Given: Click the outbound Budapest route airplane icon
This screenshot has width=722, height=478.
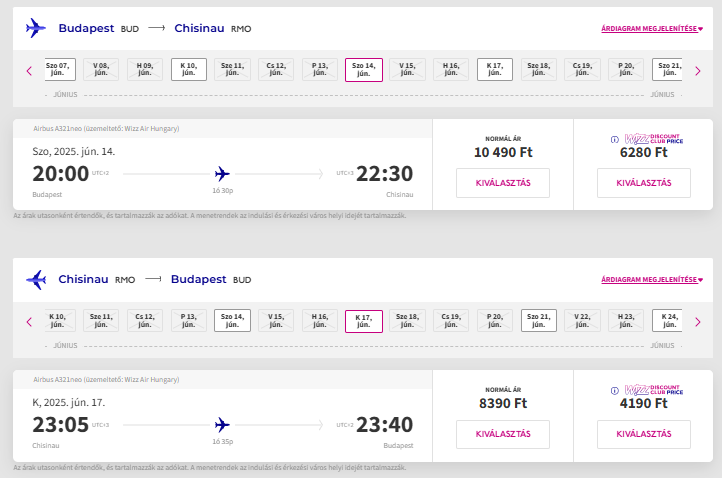Looking at the screenshot, I should tap(36, 28).
